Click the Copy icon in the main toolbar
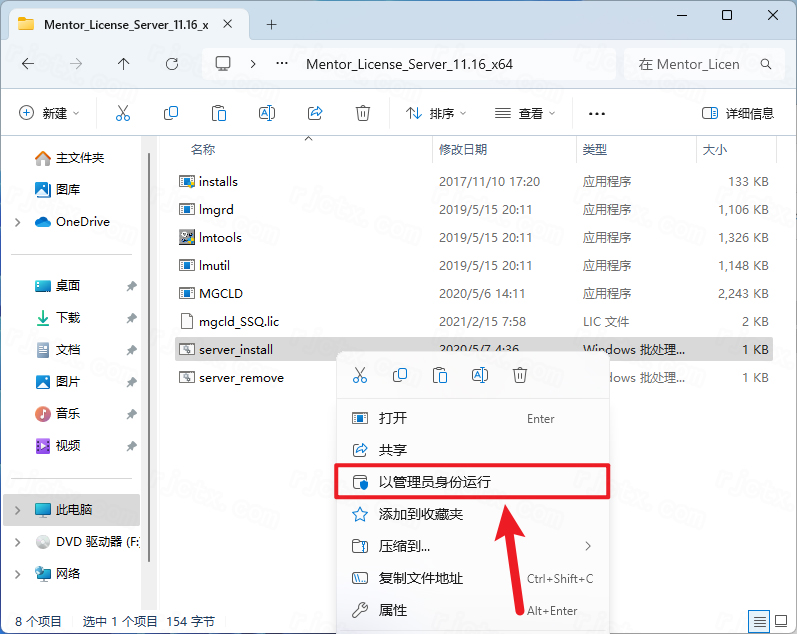 pos(171,113)
